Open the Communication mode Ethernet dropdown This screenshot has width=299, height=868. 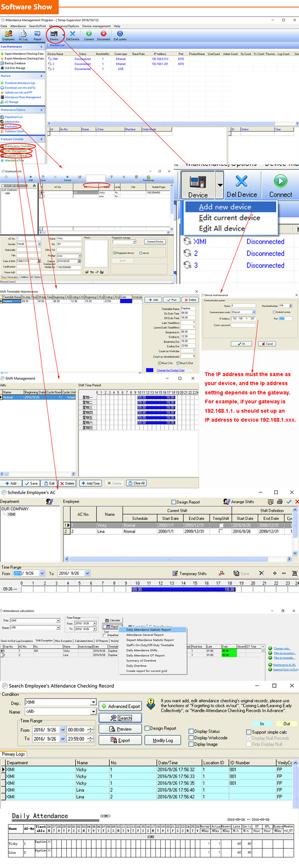click(x=254, y=312)
